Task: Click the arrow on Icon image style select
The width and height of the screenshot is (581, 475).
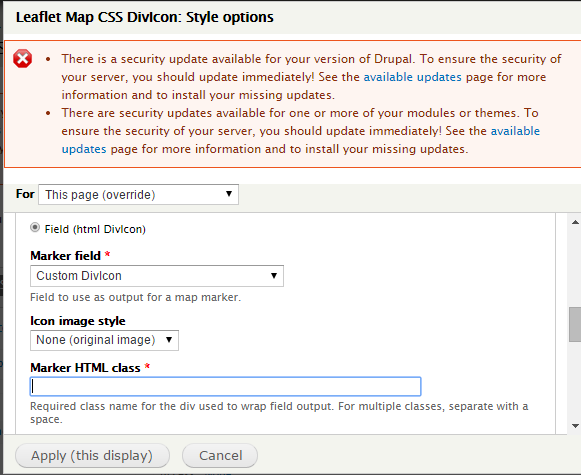Action: click(x=169, y=339)
